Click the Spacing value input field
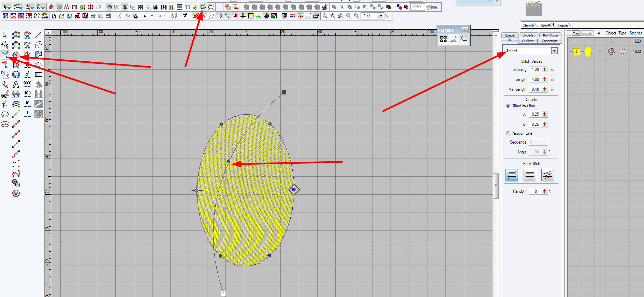Viewport: 644px width, 297px height. pos(535,70)
